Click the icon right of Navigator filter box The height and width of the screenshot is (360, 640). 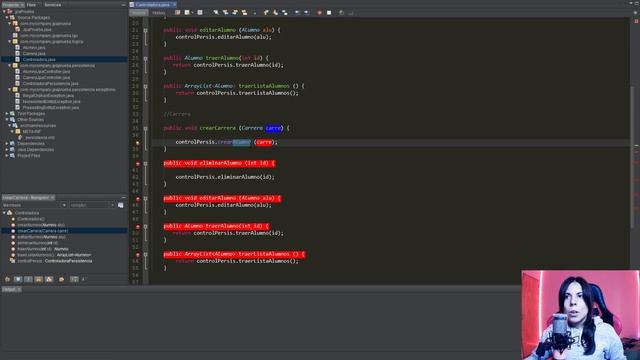[x=121, y=205]
